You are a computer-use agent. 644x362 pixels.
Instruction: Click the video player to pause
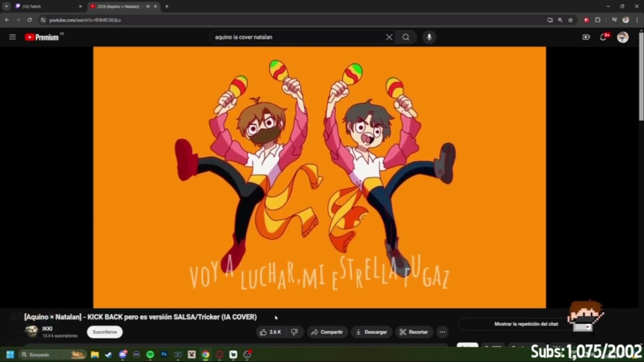pos(319,177)
